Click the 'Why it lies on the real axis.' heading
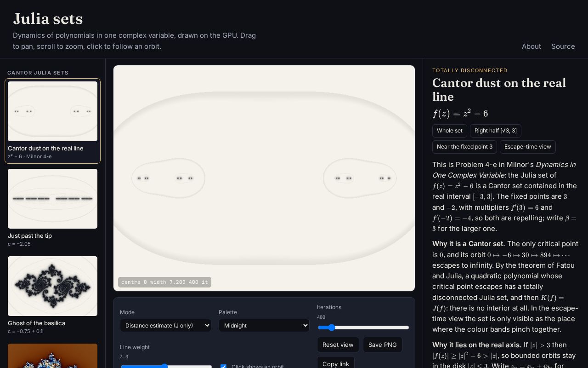The width and height of the screenshot is (588, 368). click(x=477, y=345)
